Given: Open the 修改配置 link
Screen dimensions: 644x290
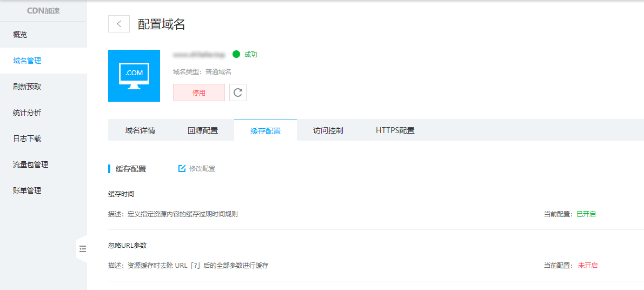Looking at the screenshot, I should pos(202,169).
